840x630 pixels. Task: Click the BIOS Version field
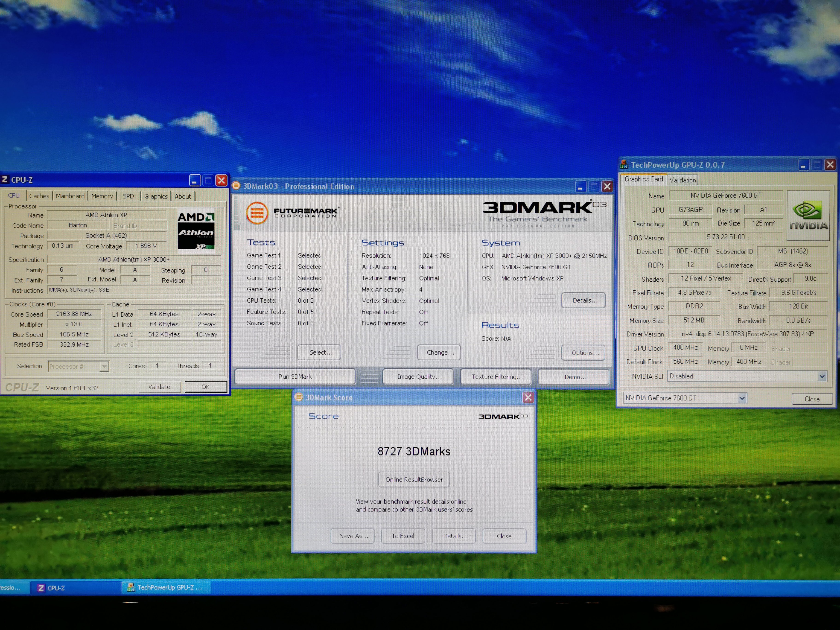click(x=725, y=237)
